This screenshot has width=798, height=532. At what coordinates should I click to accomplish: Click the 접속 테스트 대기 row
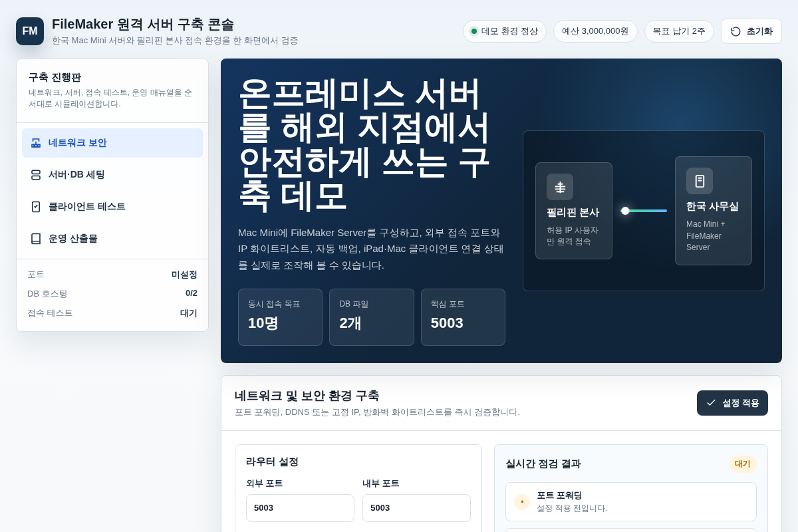click(x=112, y=313)
